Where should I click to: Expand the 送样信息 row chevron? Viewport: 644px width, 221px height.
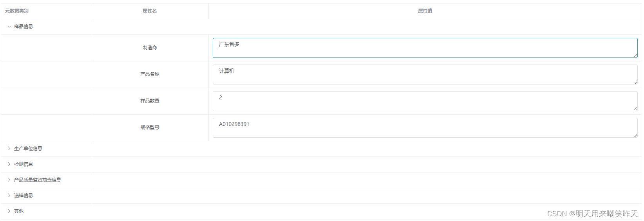pyautogui.click(x=9, y=196)
